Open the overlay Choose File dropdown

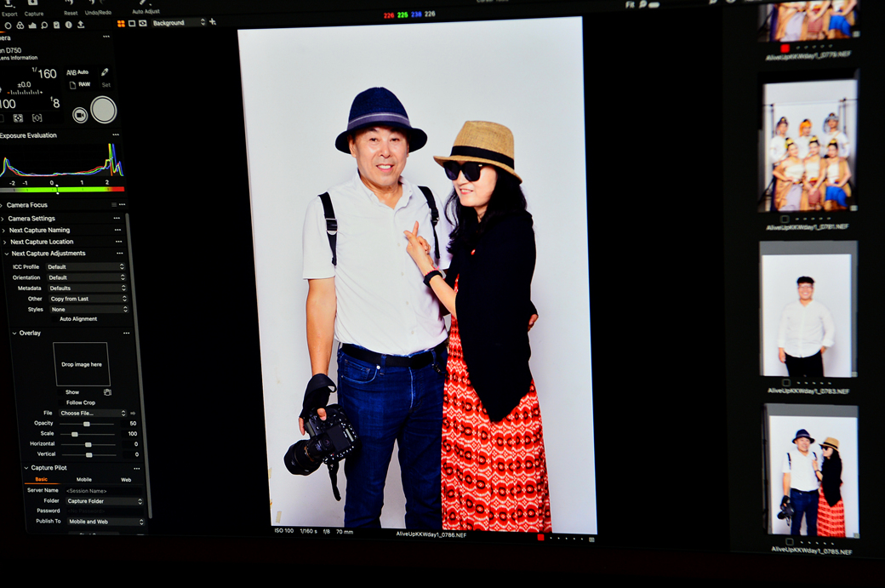click(93, 413)
